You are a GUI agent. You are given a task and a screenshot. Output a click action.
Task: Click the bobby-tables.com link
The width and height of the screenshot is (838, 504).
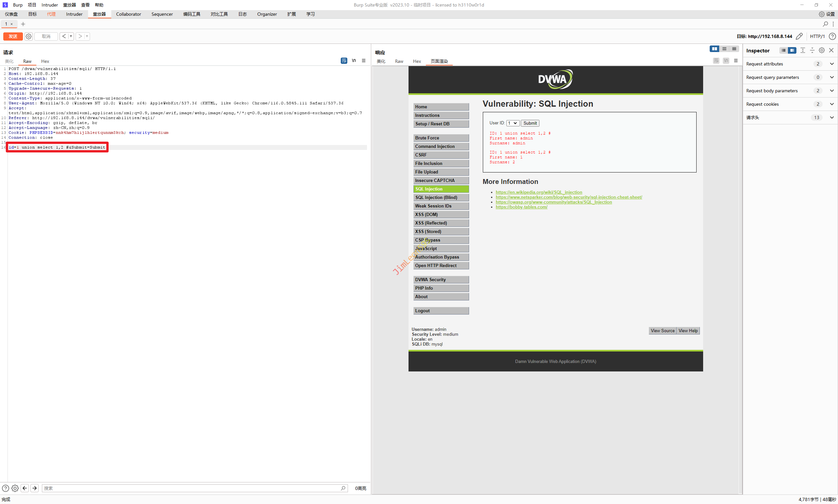(521, 207)
